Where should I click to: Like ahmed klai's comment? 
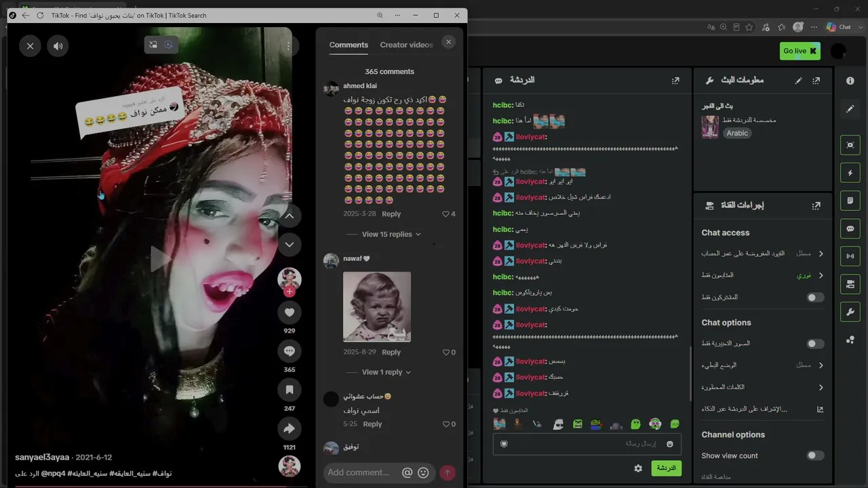click(446, 214)
